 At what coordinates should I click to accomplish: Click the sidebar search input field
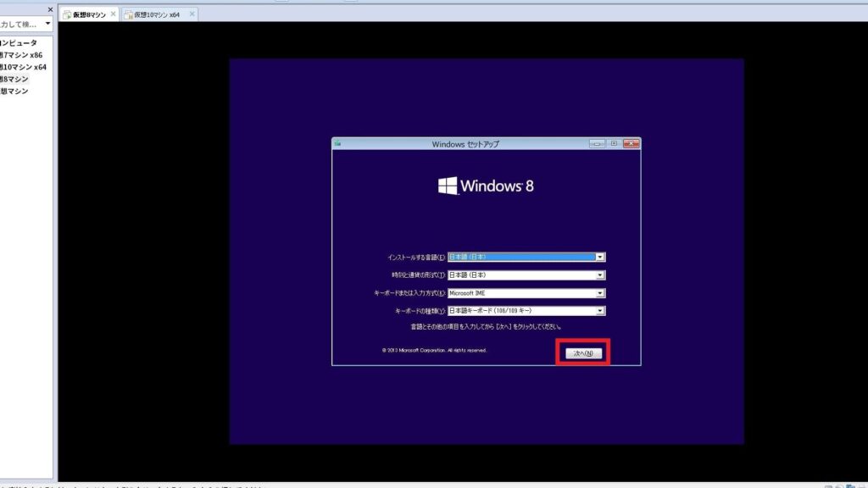point(21,23)
